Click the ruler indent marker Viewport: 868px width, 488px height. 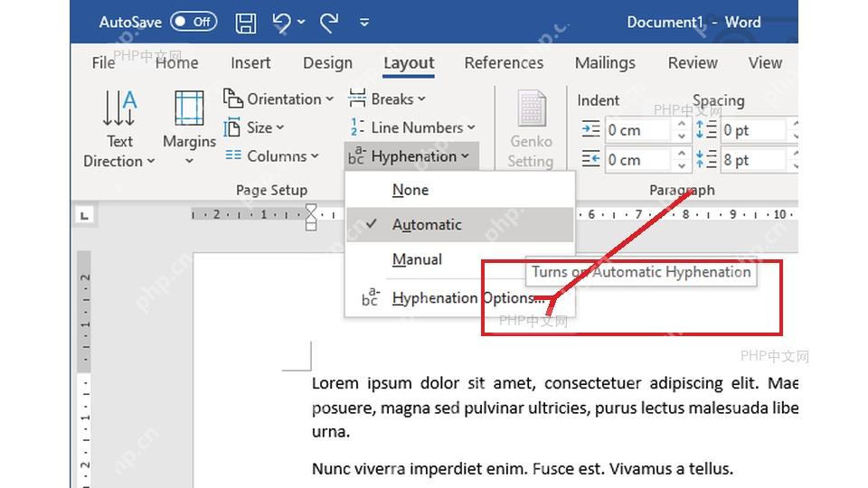[x=311, y=217]
